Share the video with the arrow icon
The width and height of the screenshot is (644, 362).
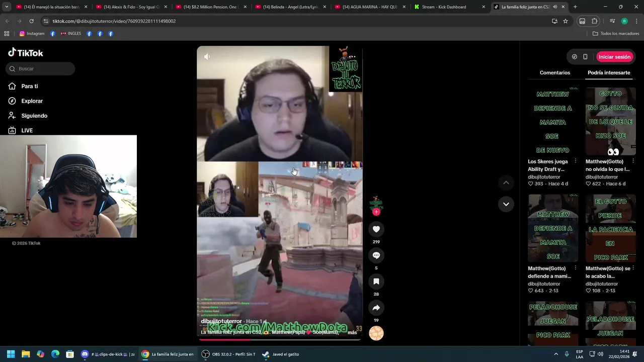pyautogui.click(x=376, y=308)
